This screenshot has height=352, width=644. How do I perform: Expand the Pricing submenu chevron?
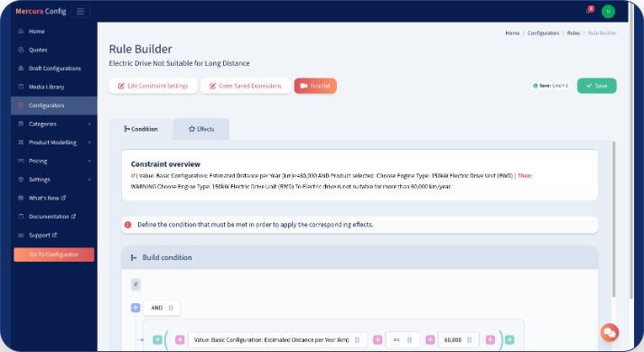[x=89, y=161]
